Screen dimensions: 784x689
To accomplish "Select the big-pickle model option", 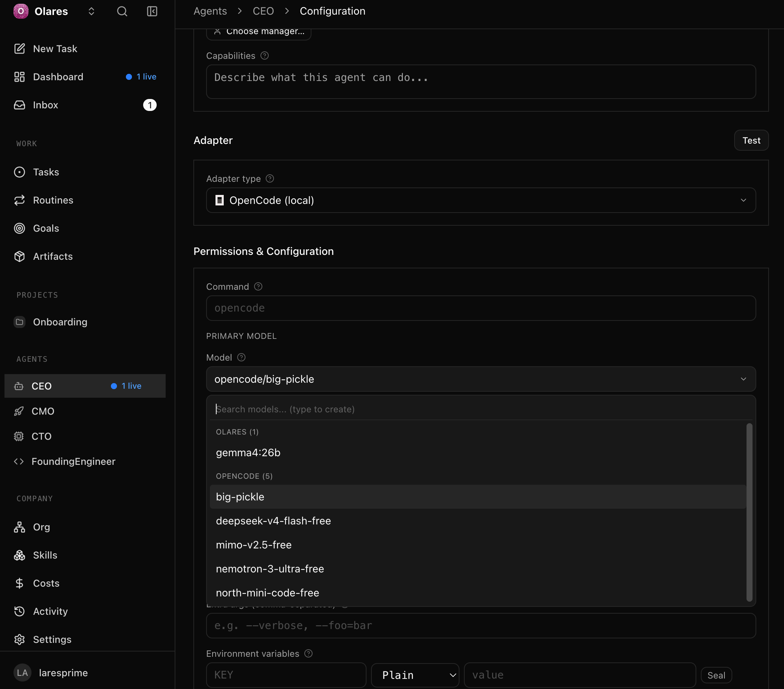I will pyautogui.click(x=478, y=497).
